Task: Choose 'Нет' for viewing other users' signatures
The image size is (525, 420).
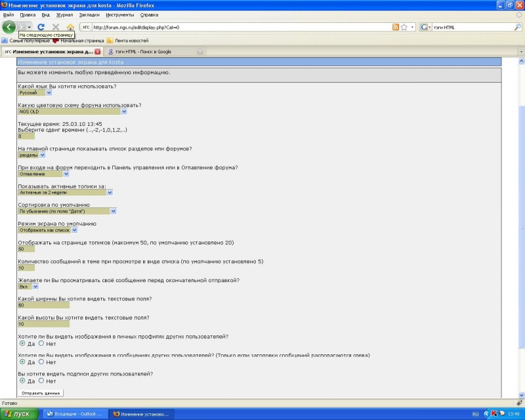Action: (x=41, y=381)
